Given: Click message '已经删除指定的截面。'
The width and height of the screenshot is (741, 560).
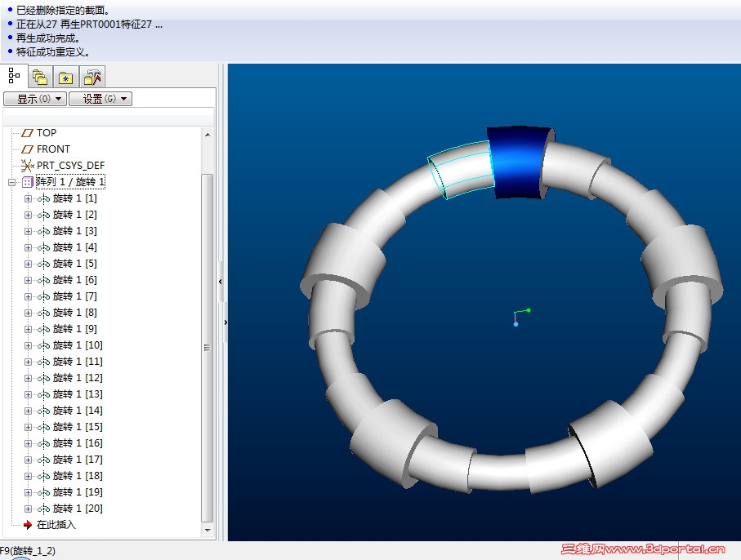Looking at the screenshot, I should (x=63, y=11).
